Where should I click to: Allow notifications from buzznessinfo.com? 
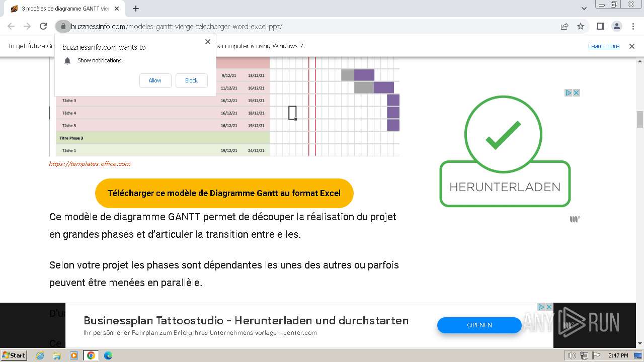pyautogui.click(x=155, y=80)
